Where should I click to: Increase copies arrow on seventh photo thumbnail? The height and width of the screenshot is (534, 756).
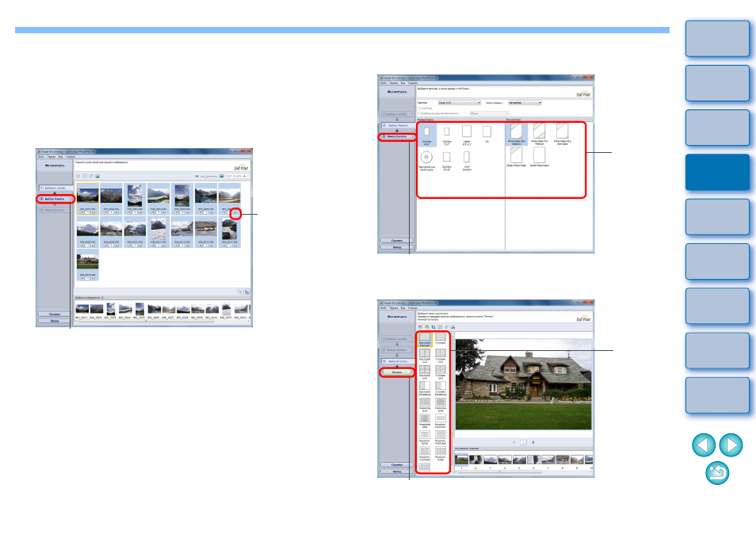click(235, 212)
